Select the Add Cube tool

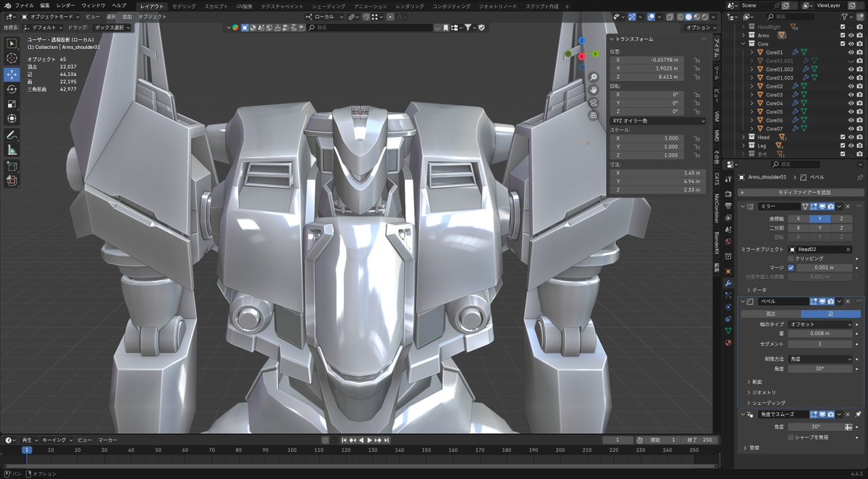[x=12, y=167]
